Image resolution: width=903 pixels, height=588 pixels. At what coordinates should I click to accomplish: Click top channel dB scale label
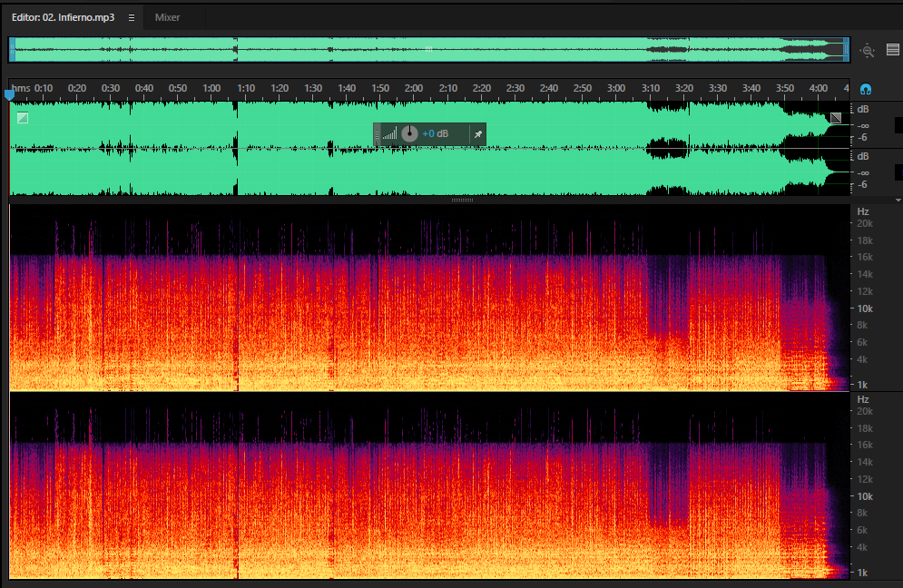coord(863,110)
